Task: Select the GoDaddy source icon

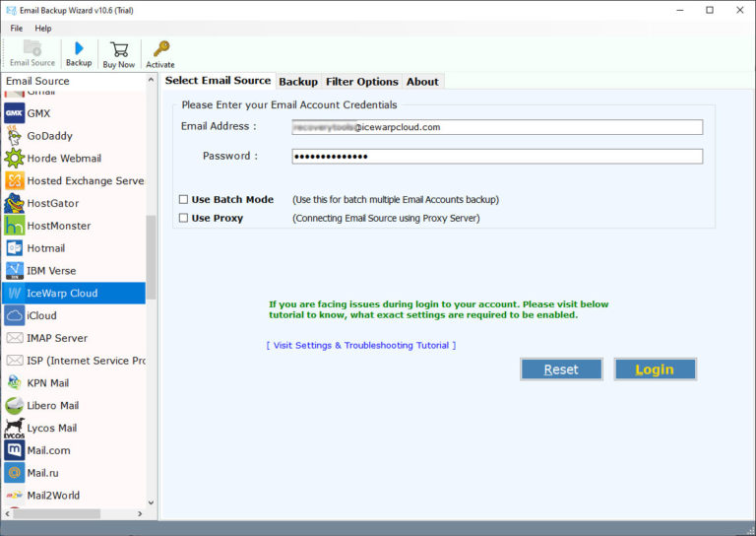Action: 15,136
